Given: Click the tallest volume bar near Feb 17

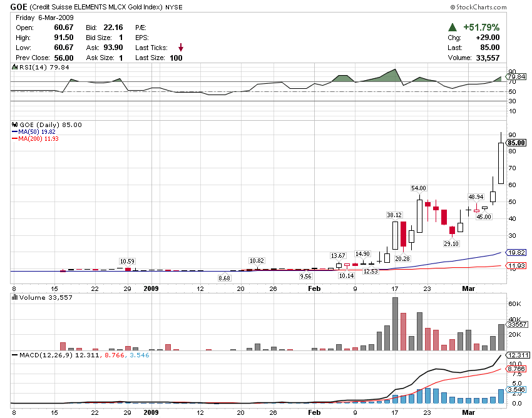Looking at the screenshot, I should point(395,324).
